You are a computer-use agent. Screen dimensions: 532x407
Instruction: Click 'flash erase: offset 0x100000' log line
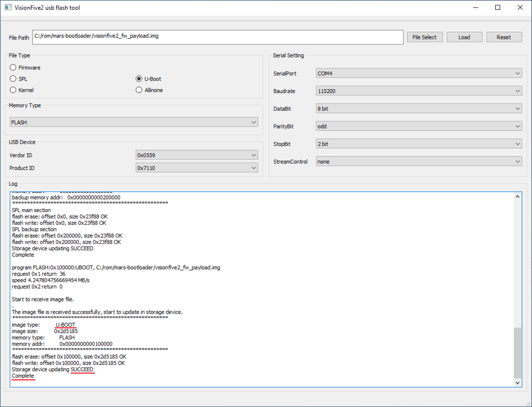[x=69, y=356]
